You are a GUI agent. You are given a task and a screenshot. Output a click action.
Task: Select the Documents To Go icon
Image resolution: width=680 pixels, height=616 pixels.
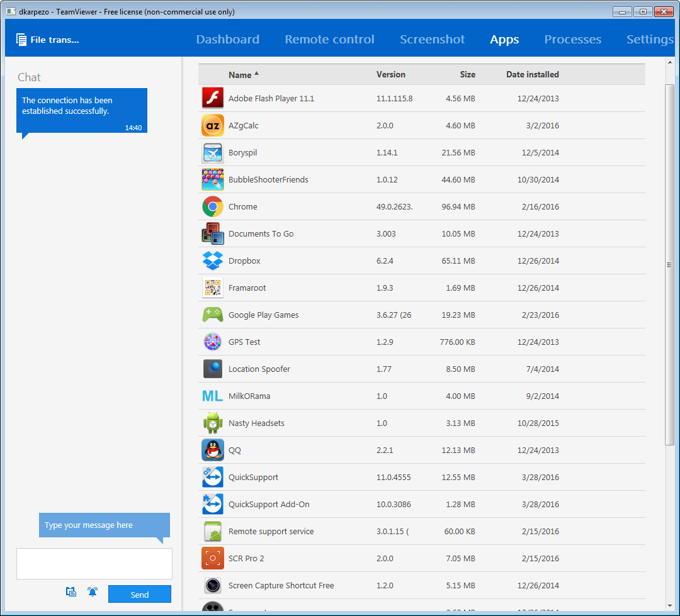click(213, 233)
